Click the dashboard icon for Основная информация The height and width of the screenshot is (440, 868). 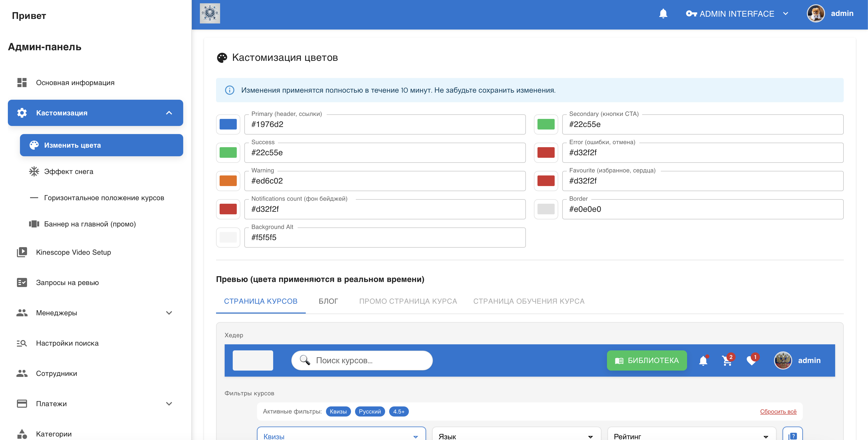coord(22,83)
